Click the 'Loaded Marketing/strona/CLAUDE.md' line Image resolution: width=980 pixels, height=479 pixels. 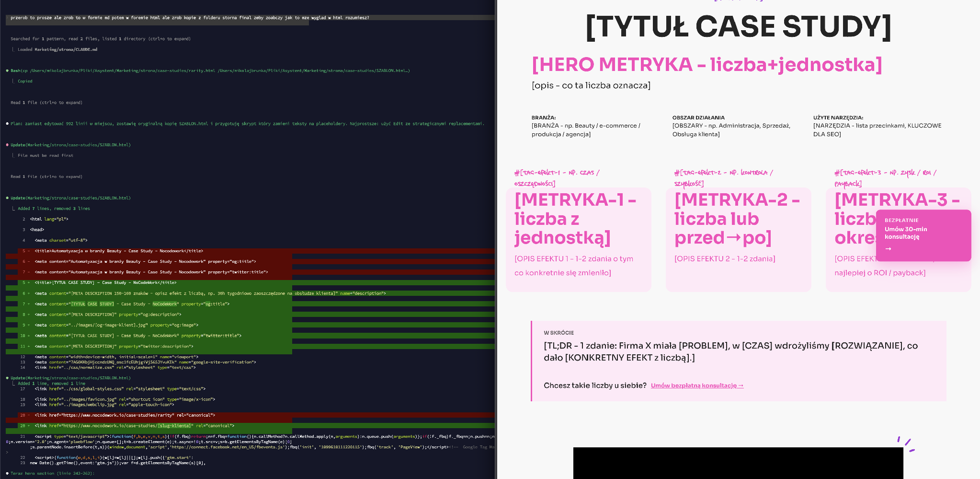57,49
